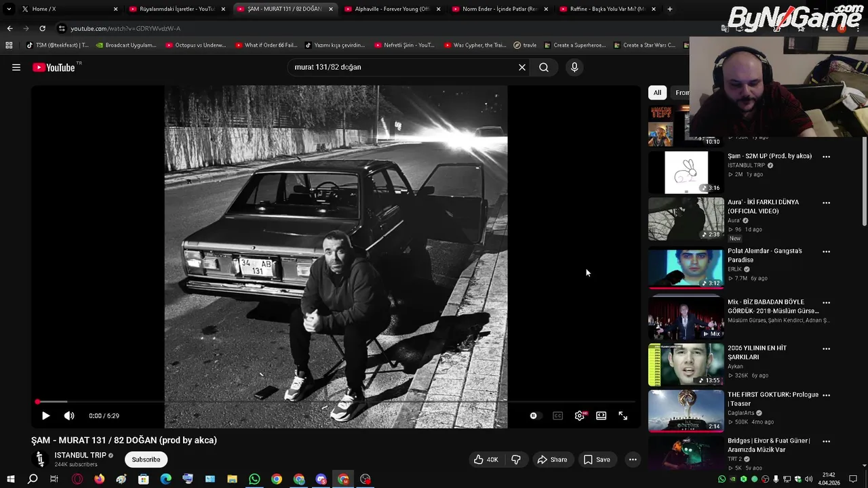Open File Explorer from the taskbar
868x488 pixels.
232,479
